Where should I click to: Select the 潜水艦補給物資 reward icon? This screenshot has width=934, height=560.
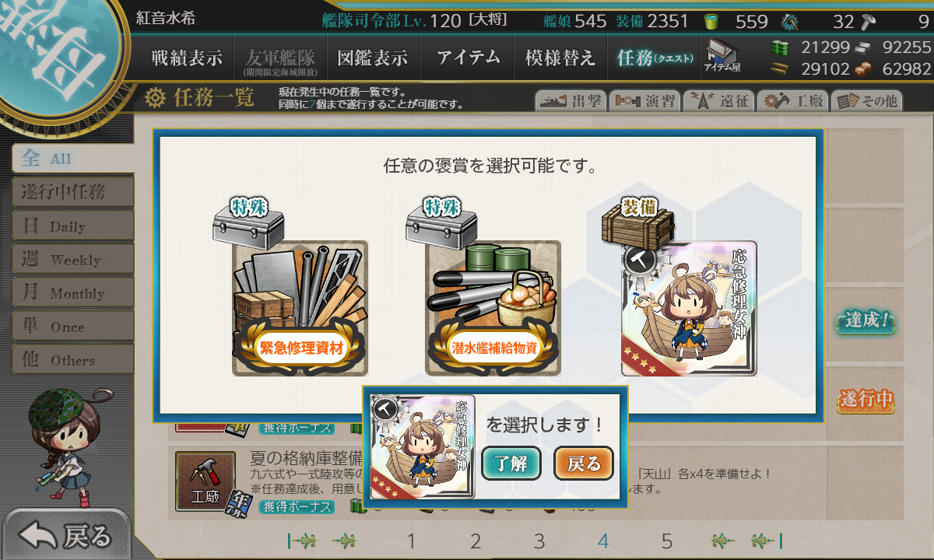[x=493, y=309]
